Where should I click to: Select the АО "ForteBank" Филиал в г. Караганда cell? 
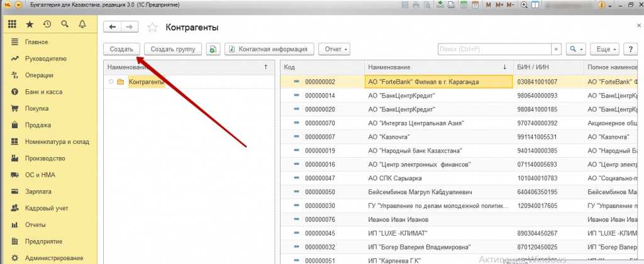click(x=438, y=82)
